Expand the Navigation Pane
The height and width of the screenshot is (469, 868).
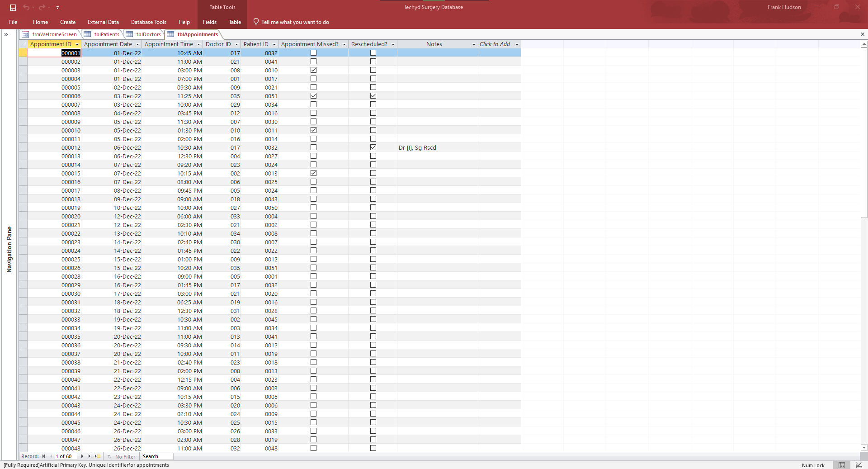coord(6,34)
